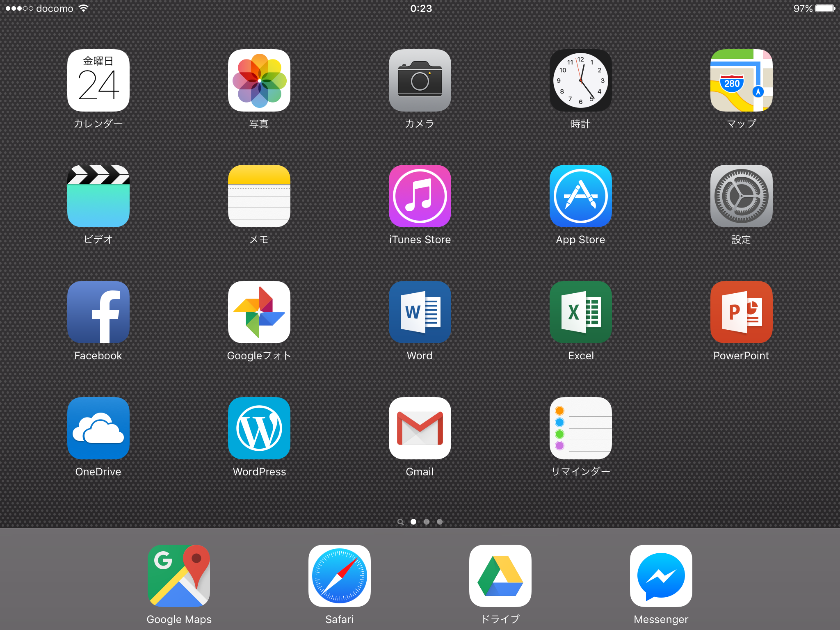The image size is (840, 630).
Task: Tap the Wi-Fi icon in status bar
Action: point(83,8)
